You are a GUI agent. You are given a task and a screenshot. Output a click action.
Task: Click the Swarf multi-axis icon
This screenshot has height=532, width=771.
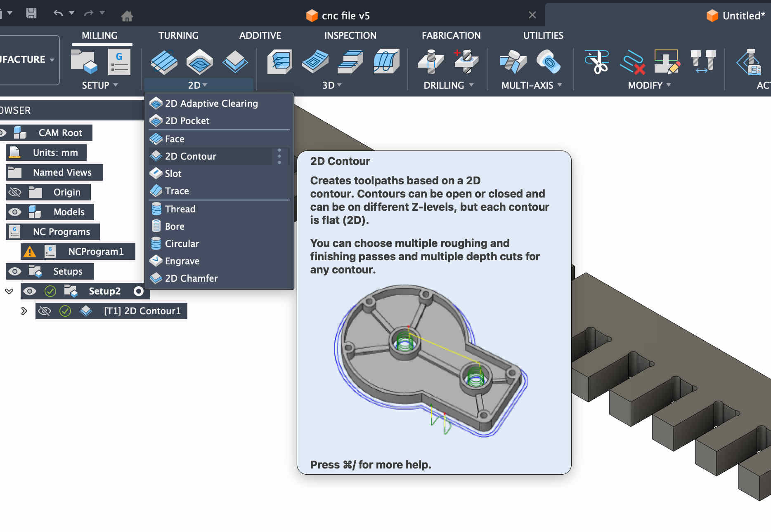click(x=513, y=62)
